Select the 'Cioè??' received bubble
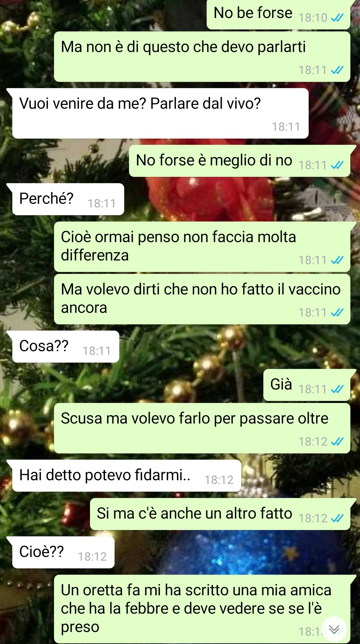 [63, 552]
